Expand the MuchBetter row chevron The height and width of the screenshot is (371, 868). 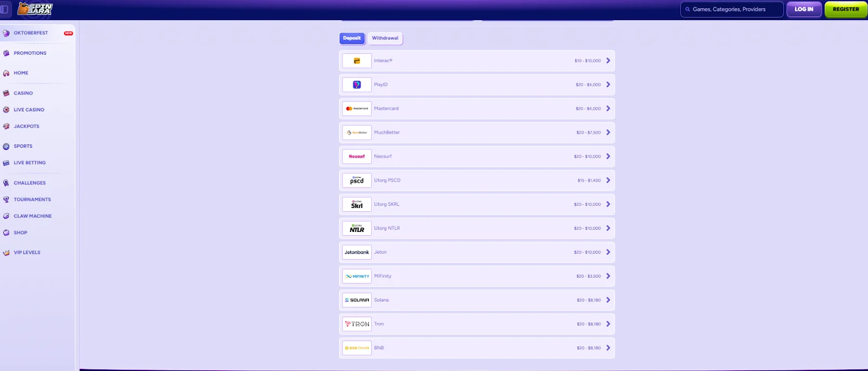tap(608, 133)
